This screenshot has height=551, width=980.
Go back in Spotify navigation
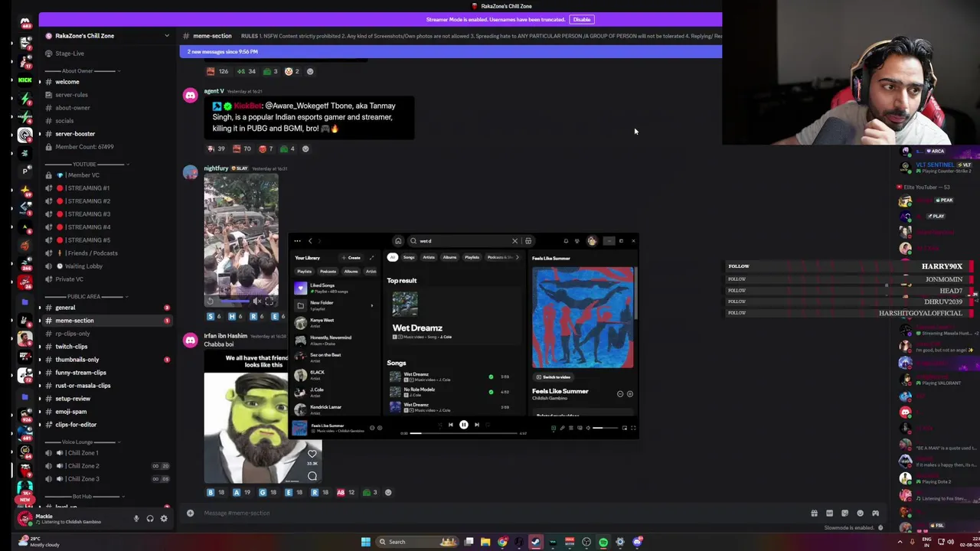pyautogui.click(x=310, y=241)
